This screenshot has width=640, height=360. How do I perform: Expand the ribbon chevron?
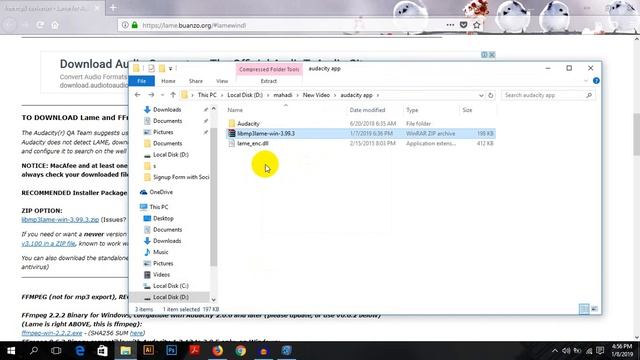pyautogui.click(x=586, y=81)
